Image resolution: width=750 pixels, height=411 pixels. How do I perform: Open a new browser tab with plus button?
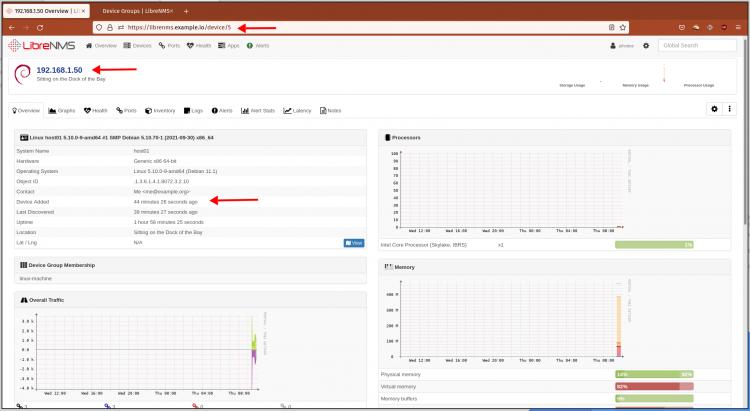pos(186,10)
